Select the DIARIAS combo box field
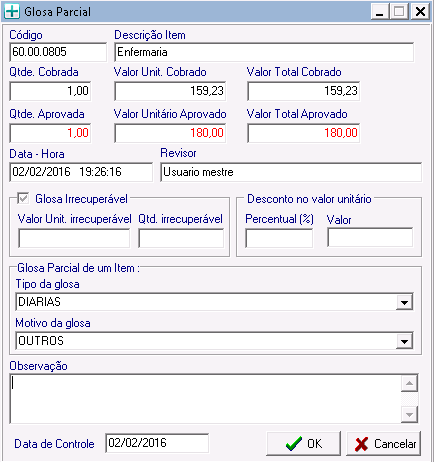The width and height of the screenshot is (434, 462). tap(214, 302)
